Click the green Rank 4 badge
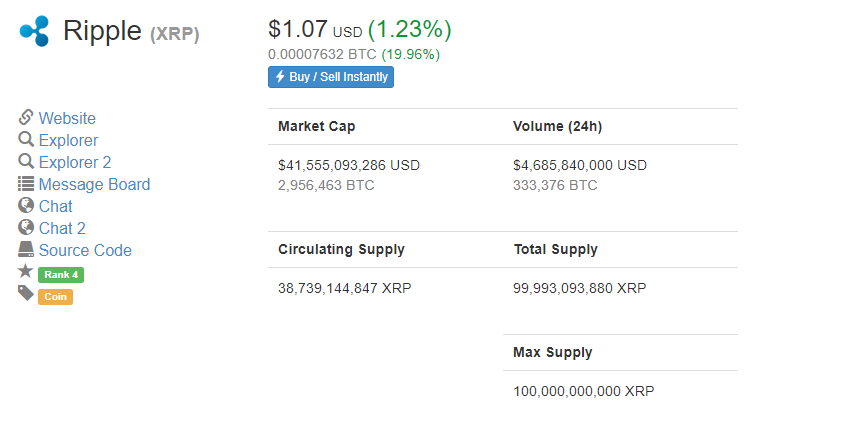The image size is (844, 428). point(61,275)
